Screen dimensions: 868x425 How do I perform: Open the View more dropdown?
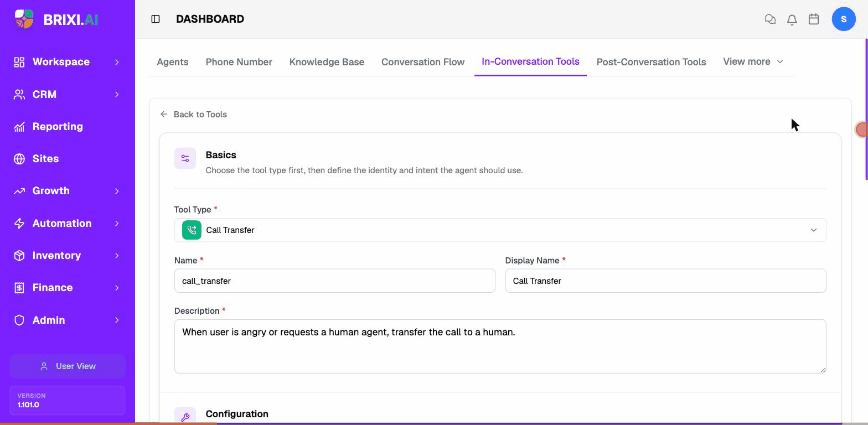coord(753,61)
